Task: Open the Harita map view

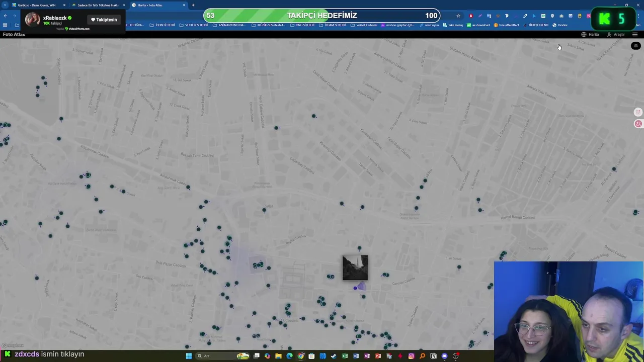Action: pos(590,35)
